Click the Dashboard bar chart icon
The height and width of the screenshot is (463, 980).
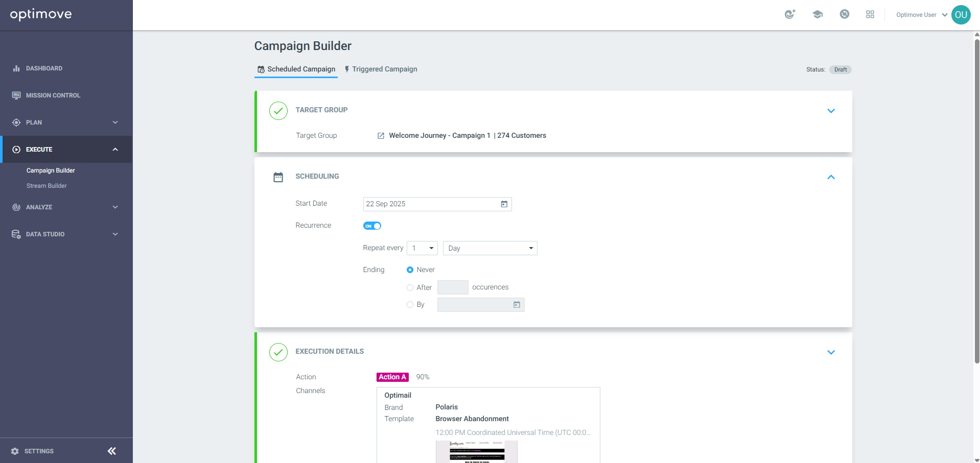[16, 68]
